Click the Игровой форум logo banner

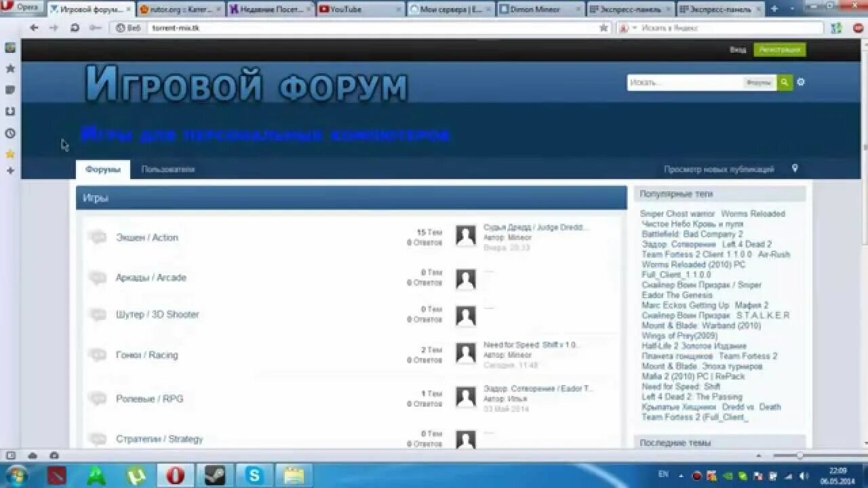tap(247, 85)
